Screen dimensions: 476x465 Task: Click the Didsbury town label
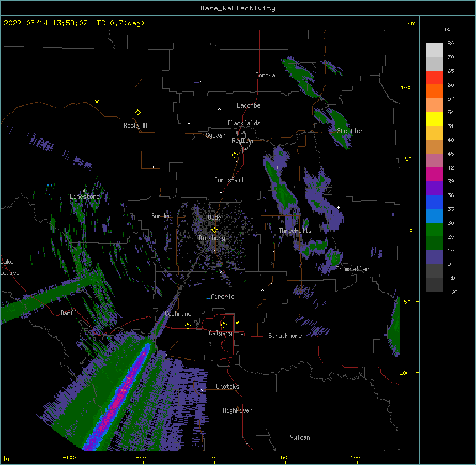click(211, 238)
